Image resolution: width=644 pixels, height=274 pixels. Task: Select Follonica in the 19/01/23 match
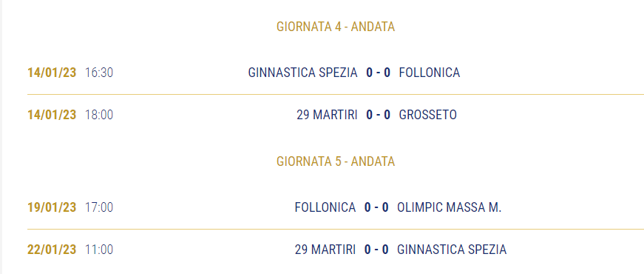(x=325, y=207)
